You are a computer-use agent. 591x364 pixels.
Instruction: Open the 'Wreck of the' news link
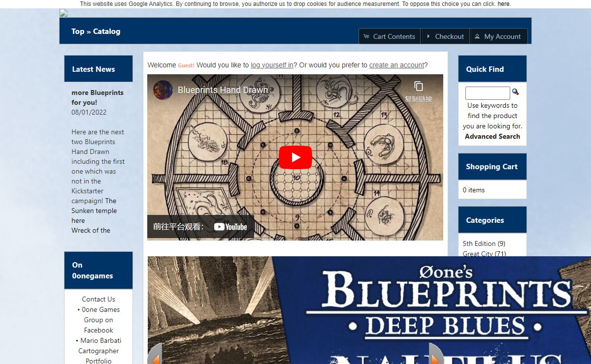(91, 230)
